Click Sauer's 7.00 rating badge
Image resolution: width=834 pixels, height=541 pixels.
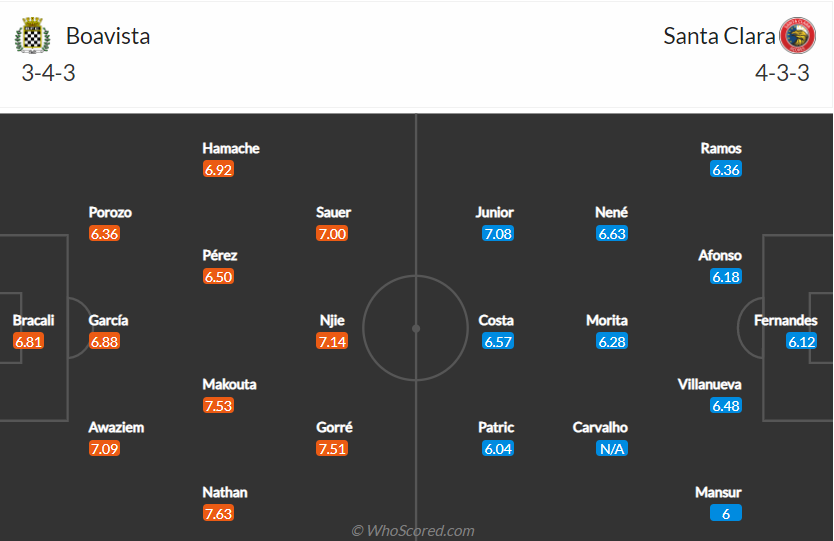(331, 234)
